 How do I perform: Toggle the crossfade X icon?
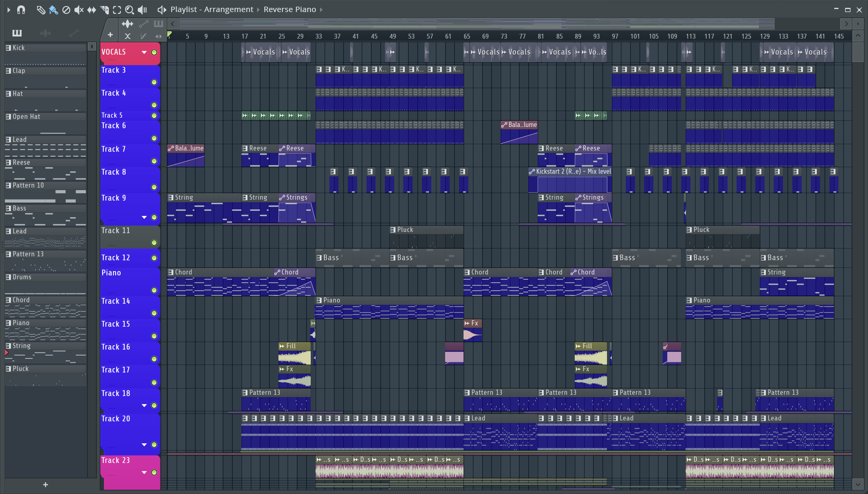[x=127, y=36]
